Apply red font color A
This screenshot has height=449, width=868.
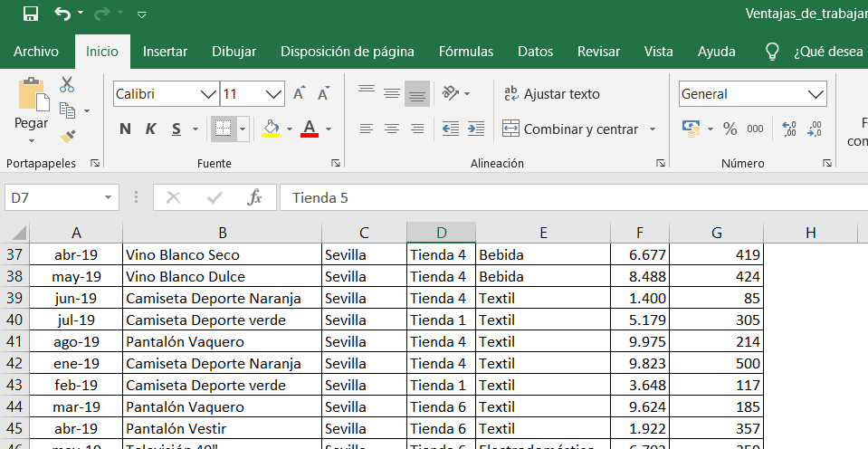tap(310, 129)
